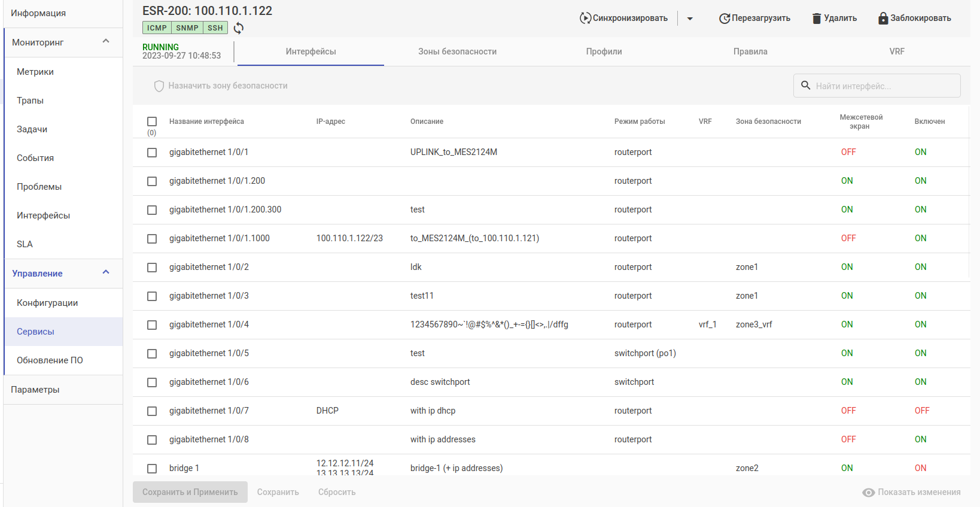Screen dimensions: 980x507
Task: Click the Сохранить и Применить button
Action: click(x=190, y=492)
